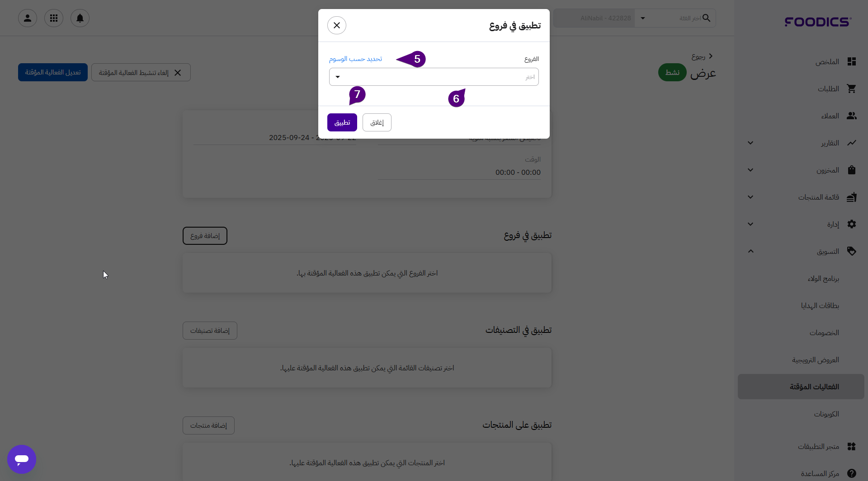Click the purple تطبيق apply button
The image size is (868, 481).
pyautogui.click(x=342, y=122)
